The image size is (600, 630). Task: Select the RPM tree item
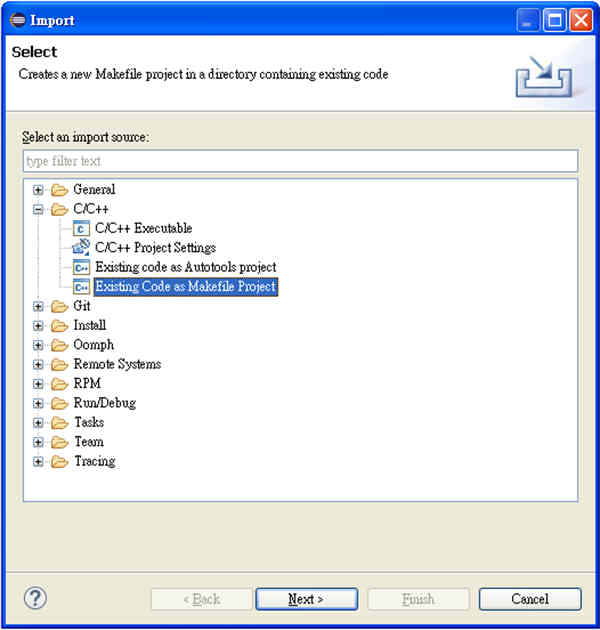pyautogui.click(x=87, y=383)
